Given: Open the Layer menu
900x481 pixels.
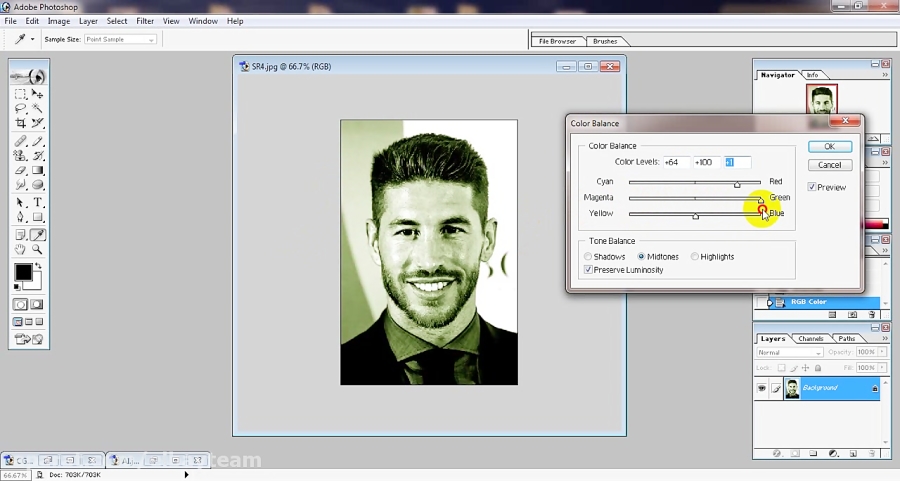Looking at the screenshot, I should pyautogui.click(x=88, y=21).
